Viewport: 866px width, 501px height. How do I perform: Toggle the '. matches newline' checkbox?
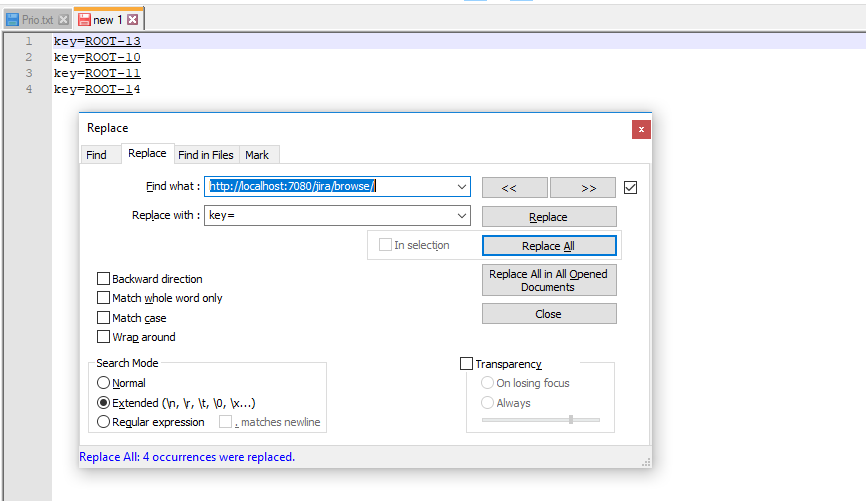click(x=225, y=421)
